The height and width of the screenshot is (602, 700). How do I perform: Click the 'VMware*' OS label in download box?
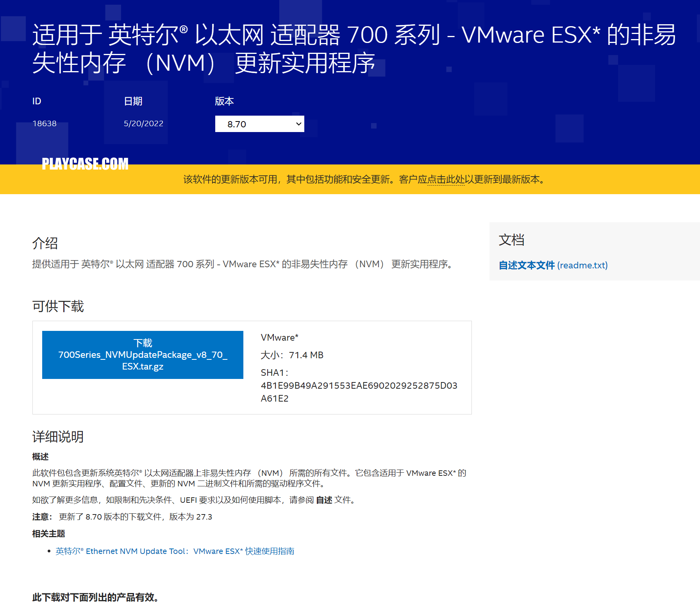click(279, 338)
